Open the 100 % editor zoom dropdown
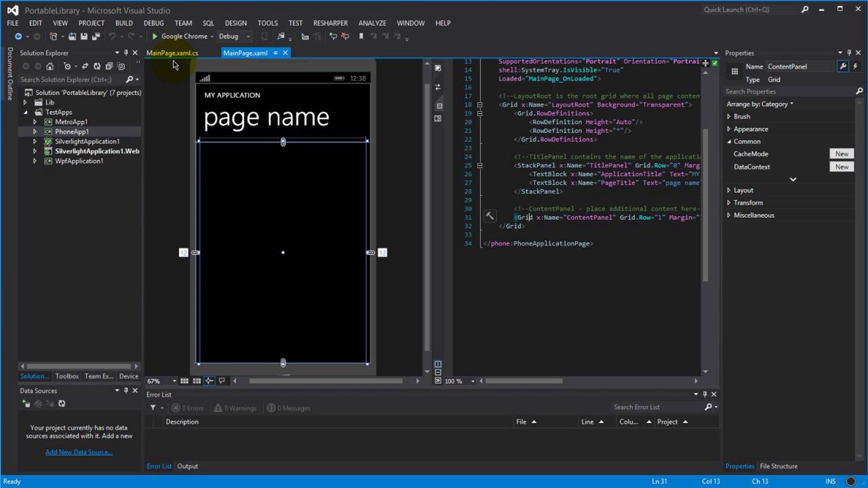 point(473,381)
